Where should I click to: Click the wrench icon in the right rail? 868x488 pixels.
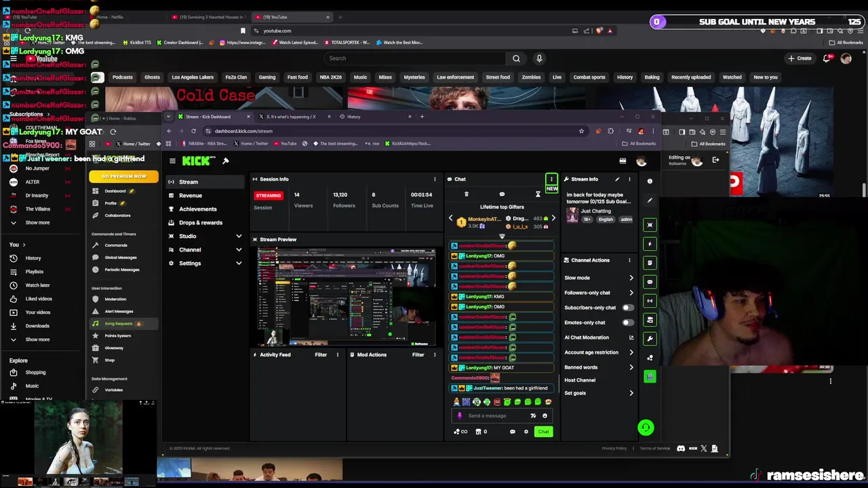pos(650,338)
